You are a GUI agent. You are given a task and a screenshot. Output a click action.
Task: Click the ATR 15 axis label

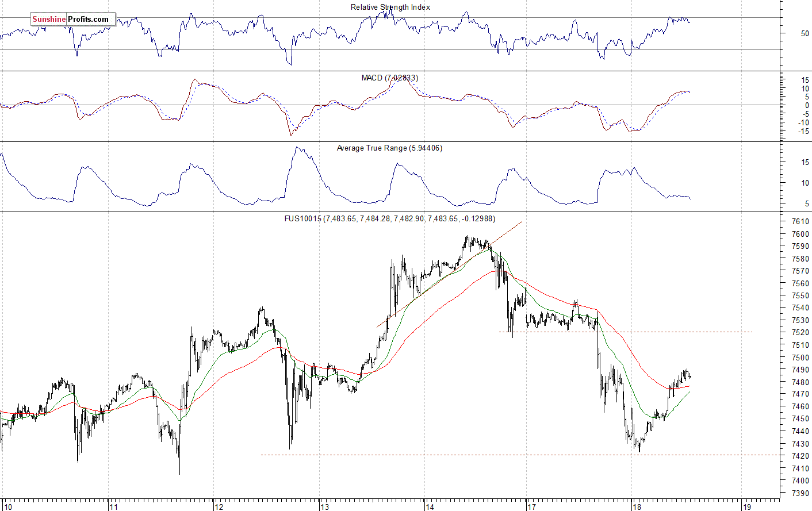point(805,163)
